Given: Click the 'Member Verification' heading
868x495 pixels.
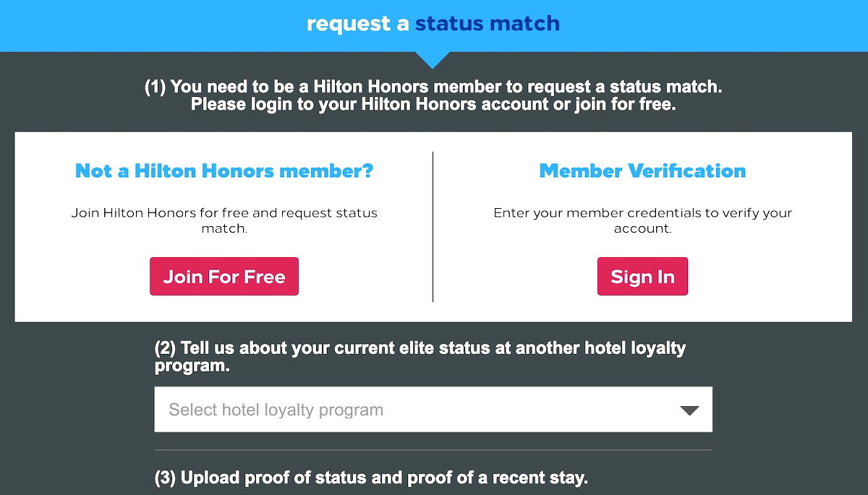Looking at the screenshot, I should pos(642,171).
